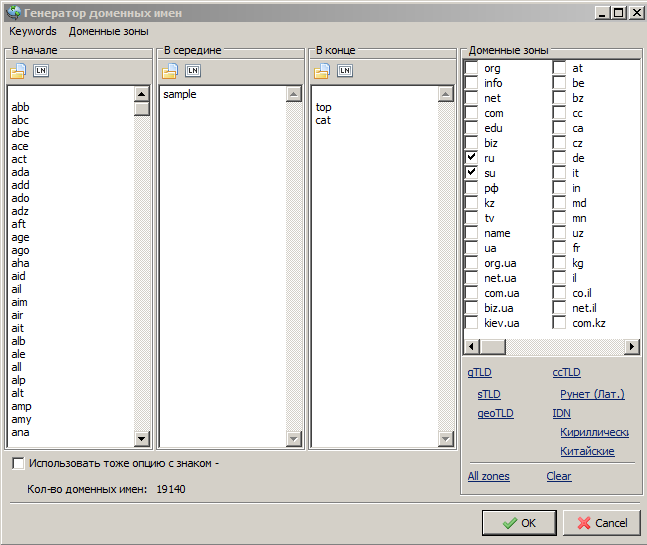Click the word ana in В начале list
This screenshot has height=545, width=647.
pos(20,432)
